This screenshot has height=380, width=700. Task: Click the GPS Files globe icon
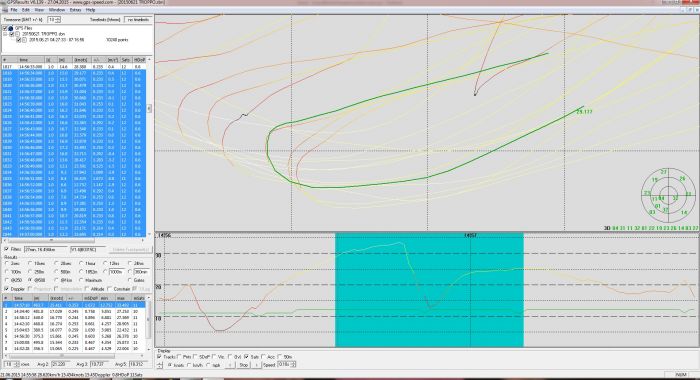point(11,28)
